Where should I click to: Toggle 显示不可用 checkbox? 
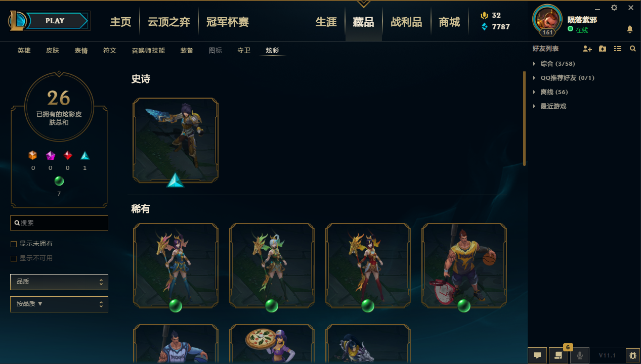[14, 259]
